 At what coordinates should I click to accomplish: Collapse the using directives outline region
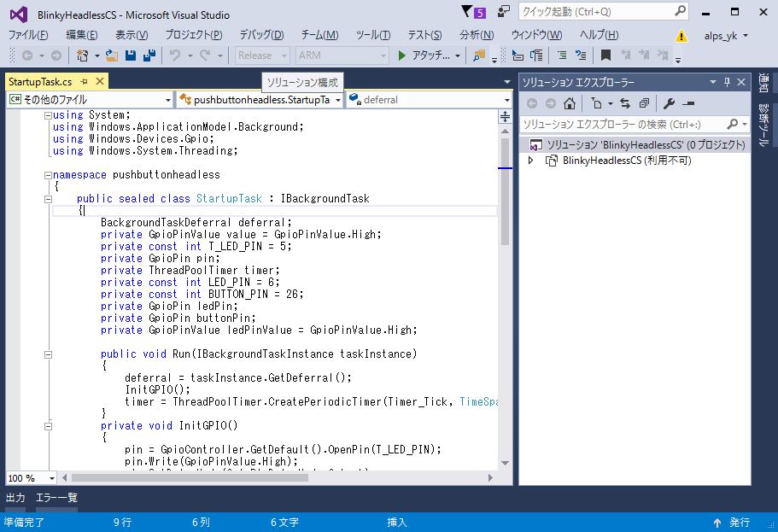(x=48, y=115)
